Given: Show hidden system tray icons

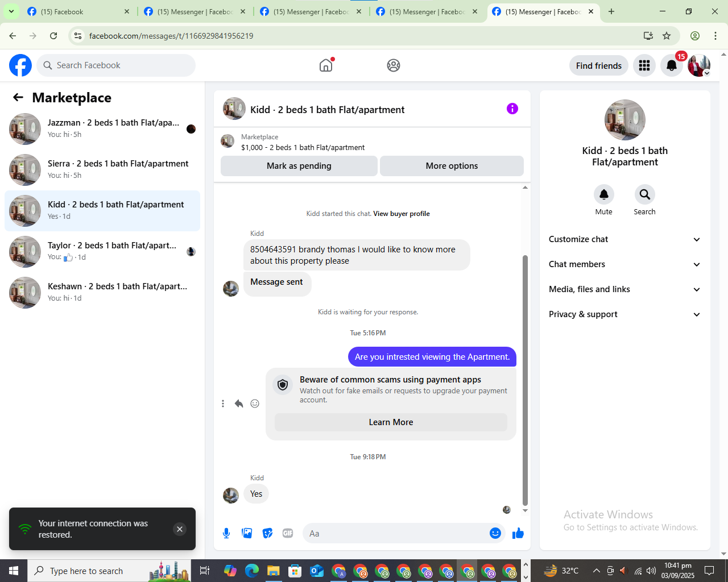Looking at the screenshot, I should [596, 571].
